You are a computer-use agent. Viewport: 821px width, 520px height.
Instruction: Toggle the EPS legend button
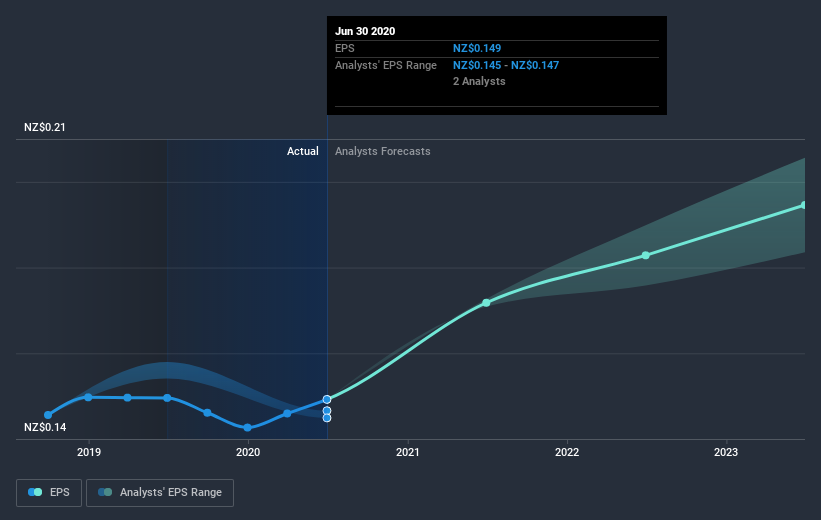(x=49, y=492)
